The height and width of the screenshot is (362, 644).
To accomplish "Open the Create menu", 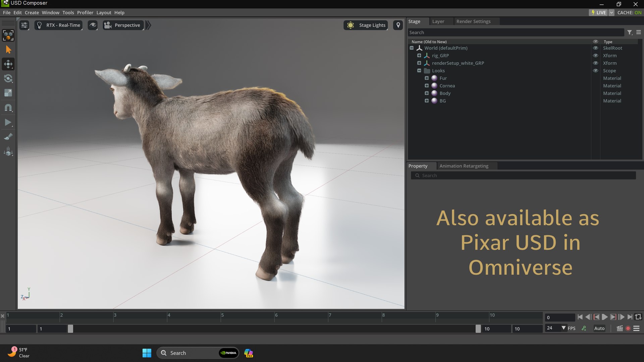I will tap(32, 12).
